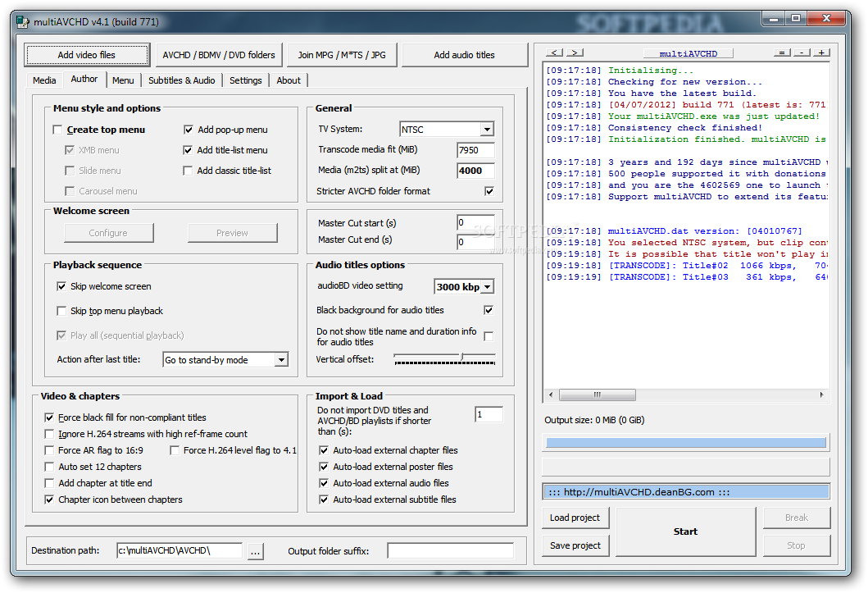Image resolution: width=868 pixels, height=593 pixels.
Task: Check Do not show title name for audio titles
Action: [x=489, y=336]
